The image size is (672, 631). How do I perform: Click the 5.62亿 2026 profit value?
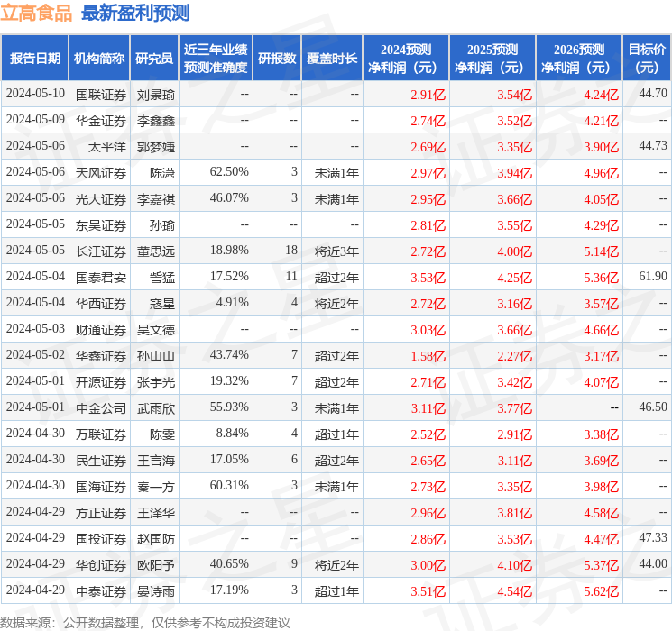coord(602,591)
